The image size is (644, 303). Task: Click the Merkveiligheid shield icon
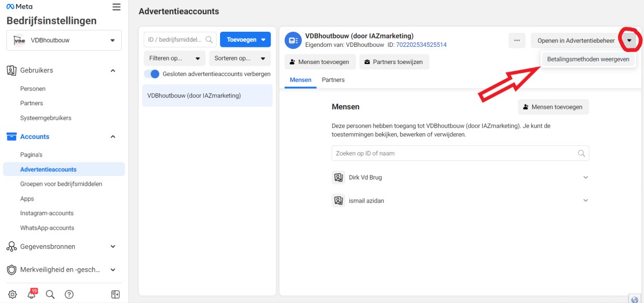click(x=11, y=270)
